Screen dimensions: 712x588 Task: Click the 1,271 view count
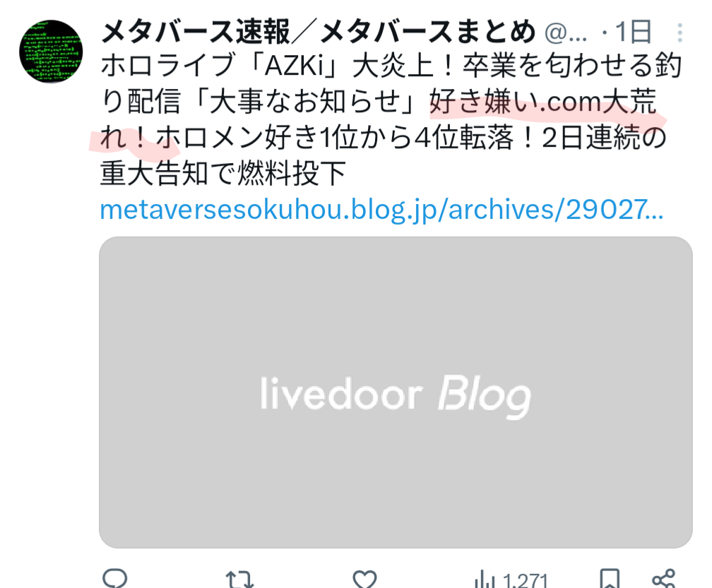point(526,581)
